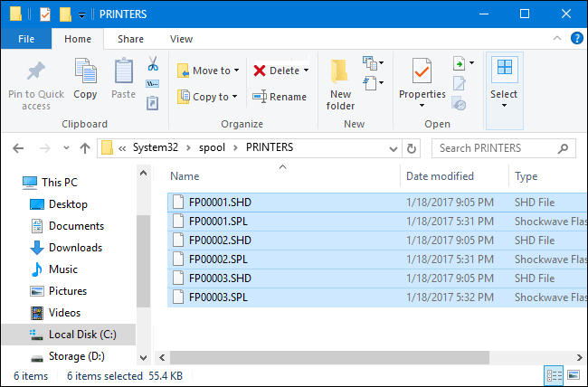Click the Up one level arrow

tap(85, 147)
